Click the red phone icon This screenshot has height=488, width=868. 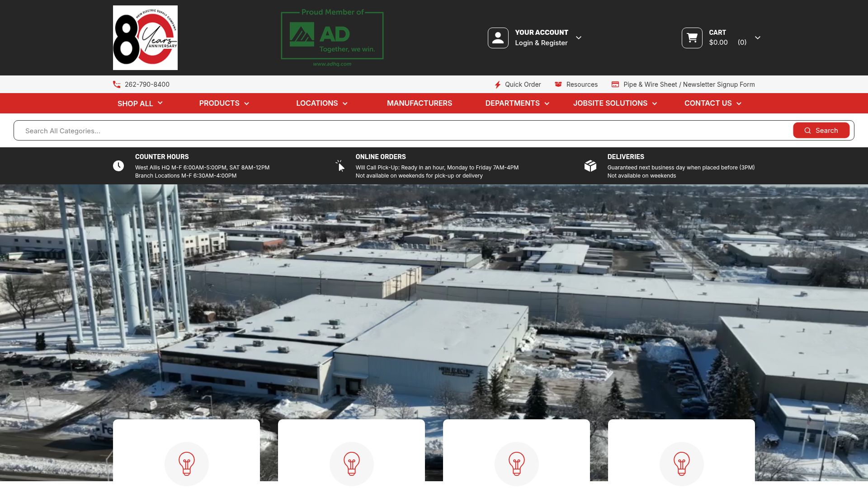(x=117, y=84)
